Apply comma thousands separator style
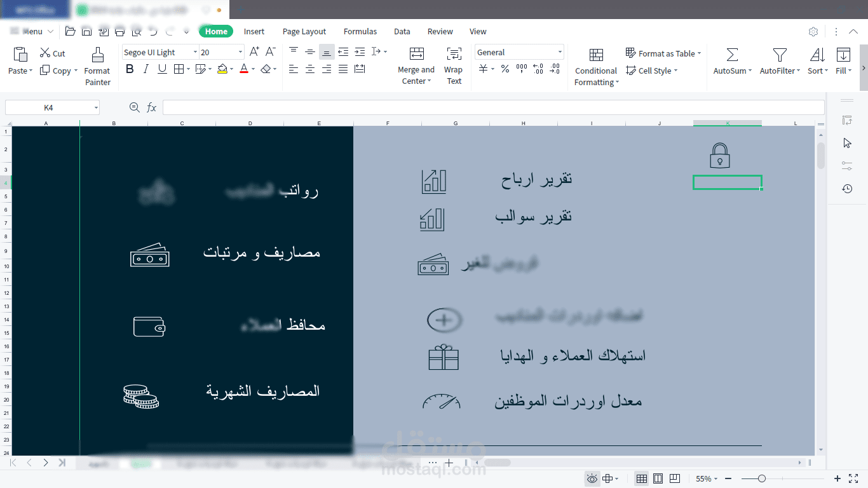Image resolution: width=868 pixels, height=488 pixels. pyautogui.click(x=522, y=69)
